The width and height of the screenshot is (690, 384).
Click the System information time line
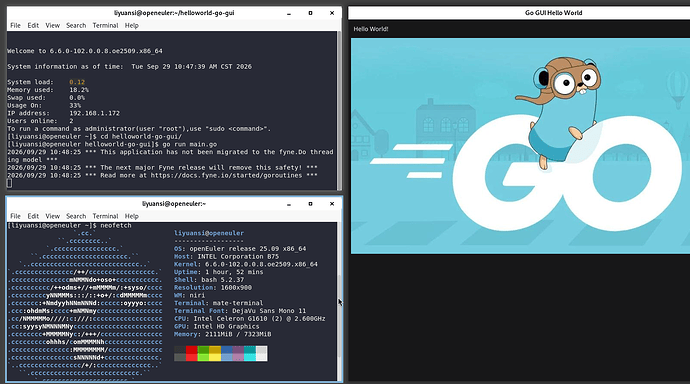point(129,67)
